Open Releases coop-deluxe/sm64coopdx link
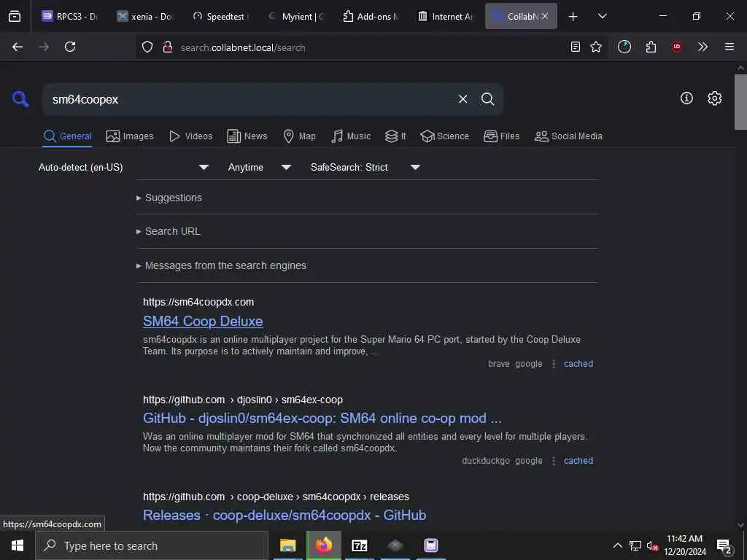Image resolution: width=747 pixels, height=560 pixels. tap(285, 516)
